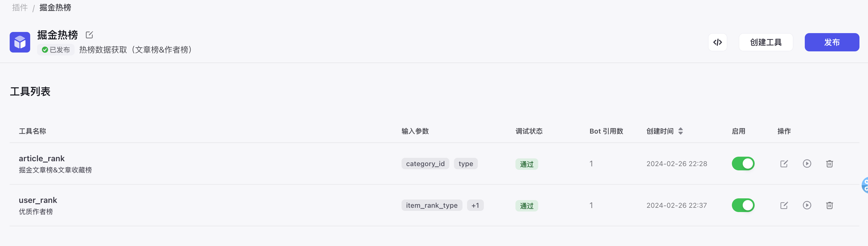Open the article_rank tool name
868x246 pixels.
tap(42, 158)
